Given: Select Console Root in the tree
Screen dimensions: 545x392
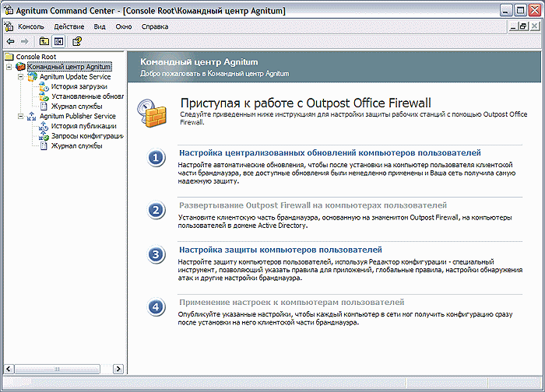Looking at the screenshot, I should point(36,57).
